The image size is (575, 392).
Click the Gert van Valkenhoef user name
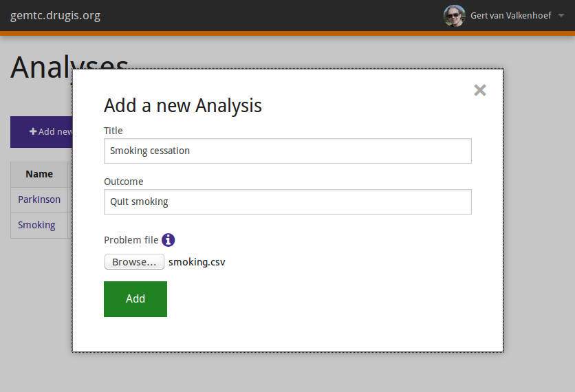pos(510,15)
